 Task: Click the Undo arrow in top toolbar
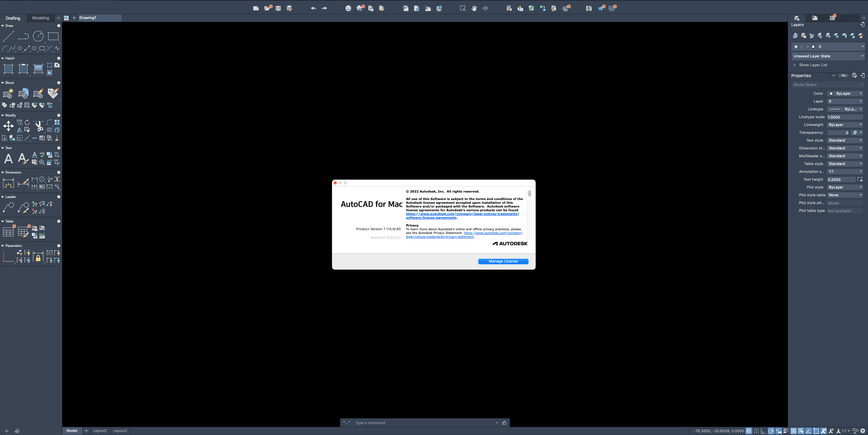313,8
